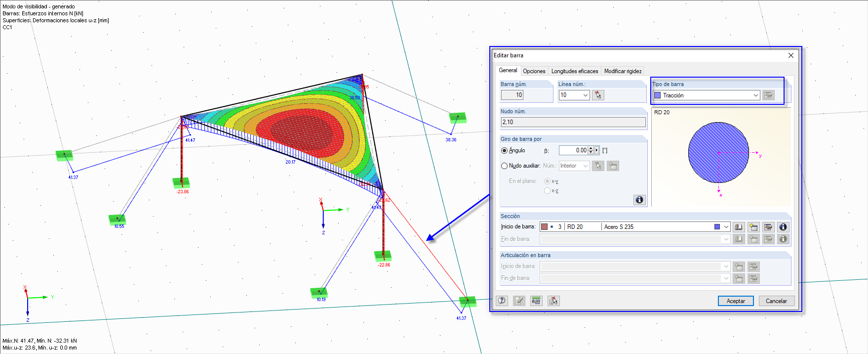Viewport: 868px width, 354px height.
Task: Open Inicio de barra hinge dropdown
Action: 726,266
